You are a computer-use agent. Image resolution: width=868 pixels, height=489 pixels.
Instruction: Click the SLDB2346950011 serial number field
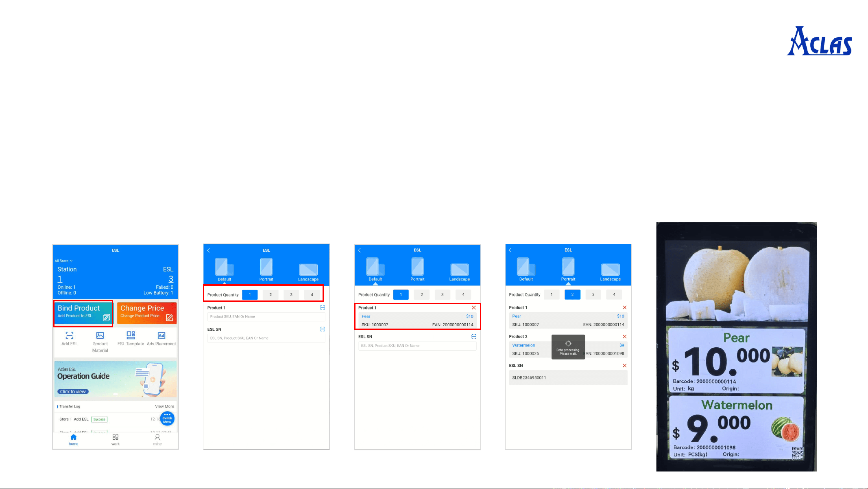[x=568, y=378]
